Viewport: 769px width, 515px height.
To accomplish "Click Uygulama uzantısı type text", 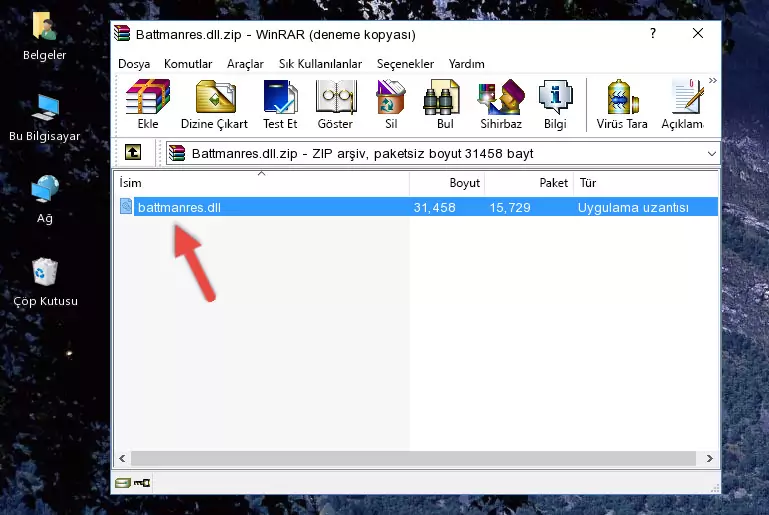I will (633, 207).
